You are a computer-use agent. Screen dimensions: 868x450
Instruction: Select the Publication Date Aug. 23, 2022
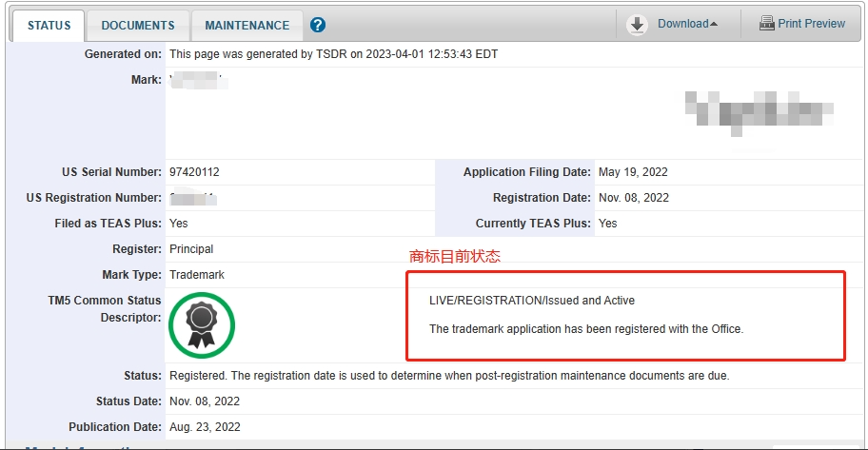[205, 427]
